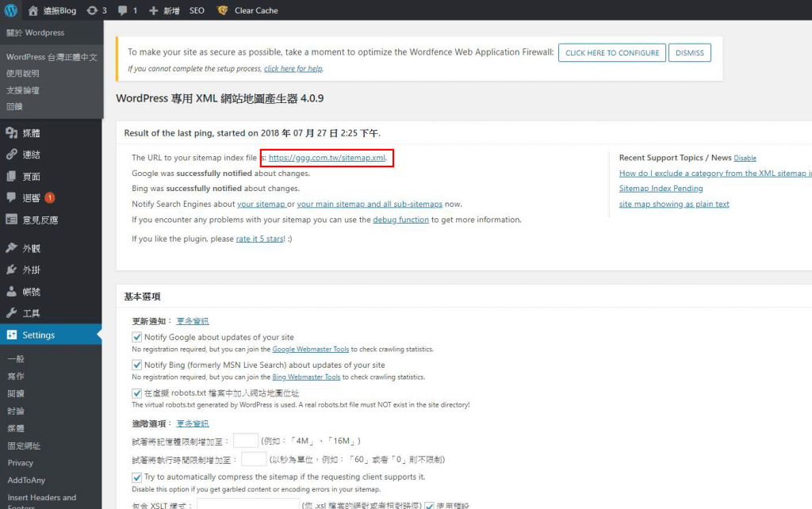Viewport: 812px width, 509px height.
Task: Open 討論 settings submenu
Action: pyautogui.click(x=16, y=411)
